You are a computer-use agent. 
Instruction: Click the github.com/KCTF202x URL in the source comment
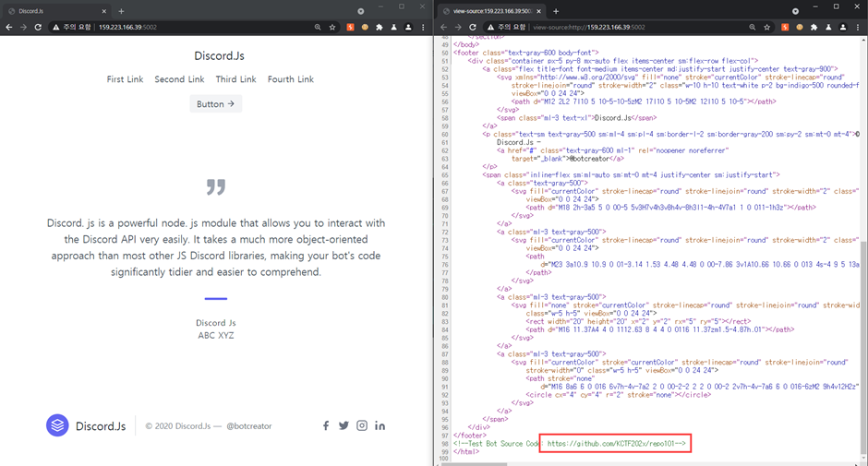tap(610, 443)
